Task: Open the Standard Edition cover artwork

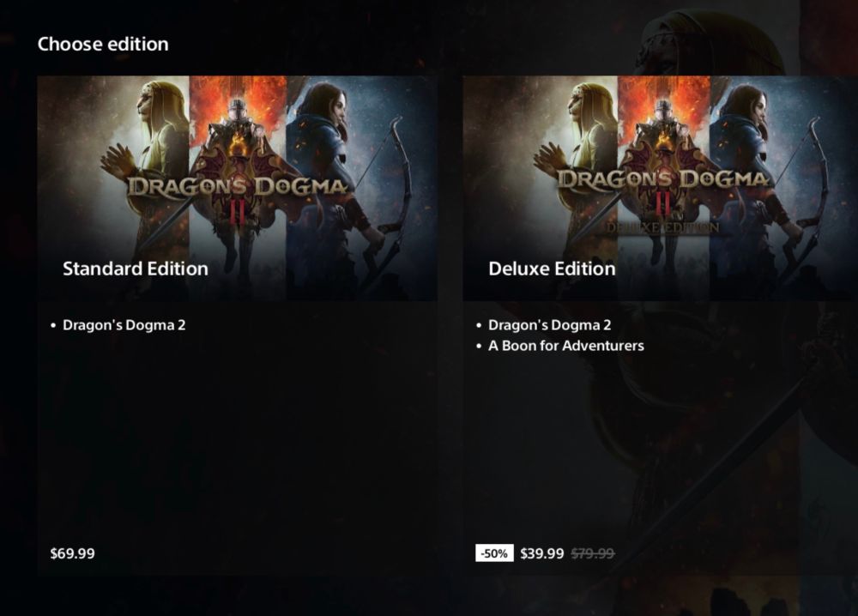Action: 237,188
